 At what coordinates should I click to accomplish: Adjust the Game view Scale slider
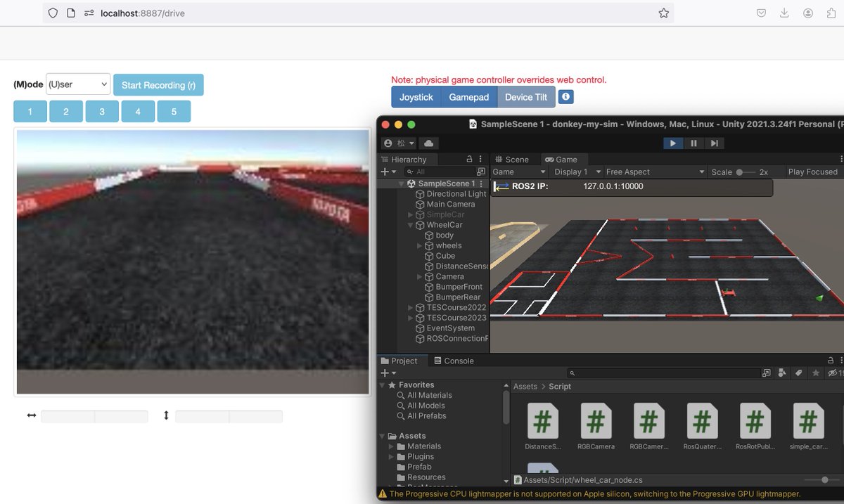pos(746,172)
